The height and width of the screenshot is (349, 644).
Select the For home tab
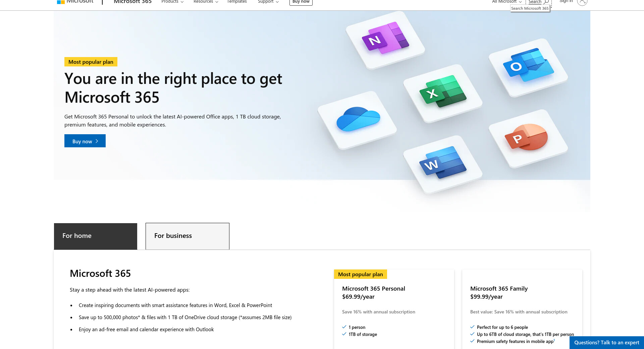point(96,236)
